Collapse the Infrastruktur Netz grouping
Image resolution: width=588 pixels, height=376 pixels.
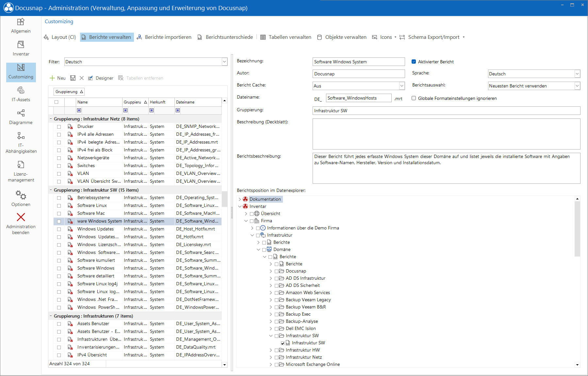tap(51, 119)
